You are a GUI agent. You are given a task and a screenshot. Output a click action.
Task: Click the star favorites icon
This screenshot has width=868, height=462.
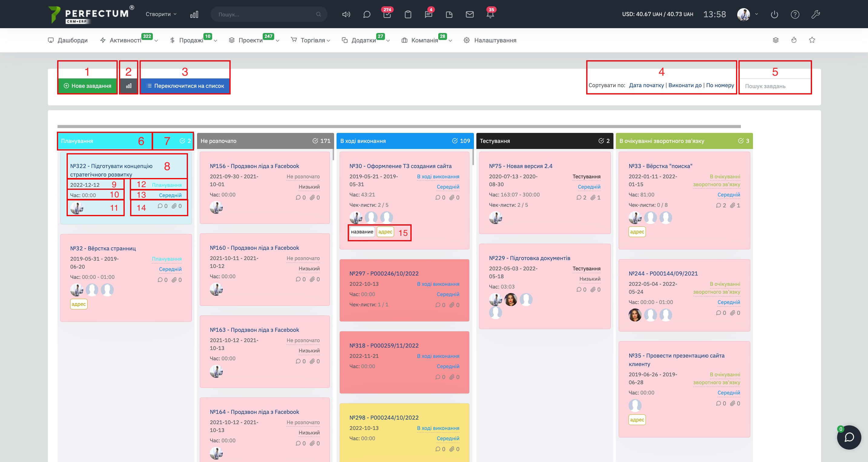(812, 40)
